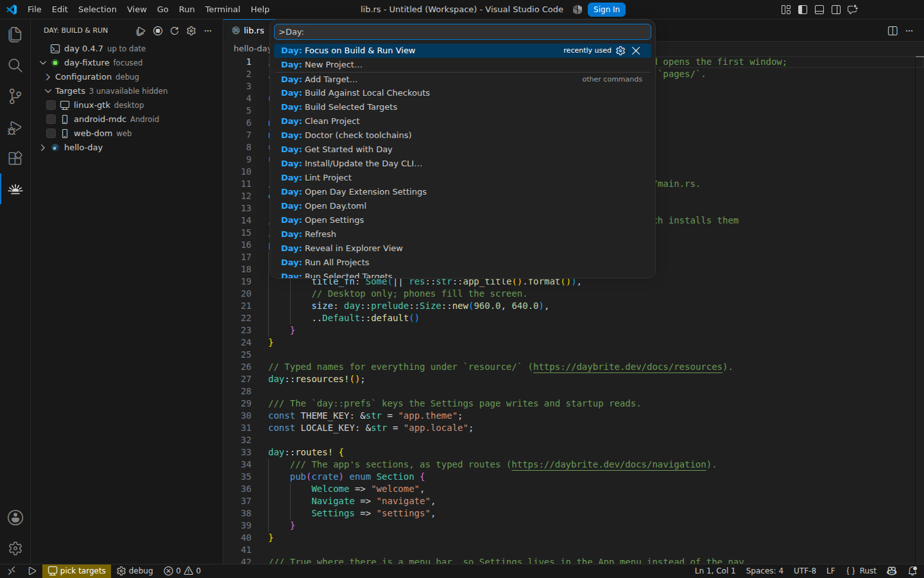Toggle the secondary side bar
This screenshot has width=924, height=578.
click(x=836, y=10)
